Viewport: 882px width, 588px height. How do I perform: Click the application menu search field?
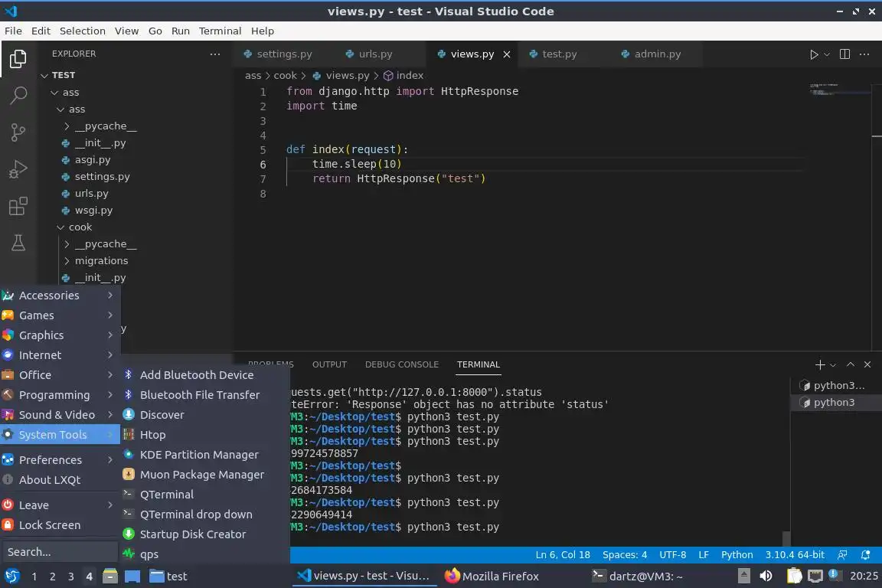59,552
